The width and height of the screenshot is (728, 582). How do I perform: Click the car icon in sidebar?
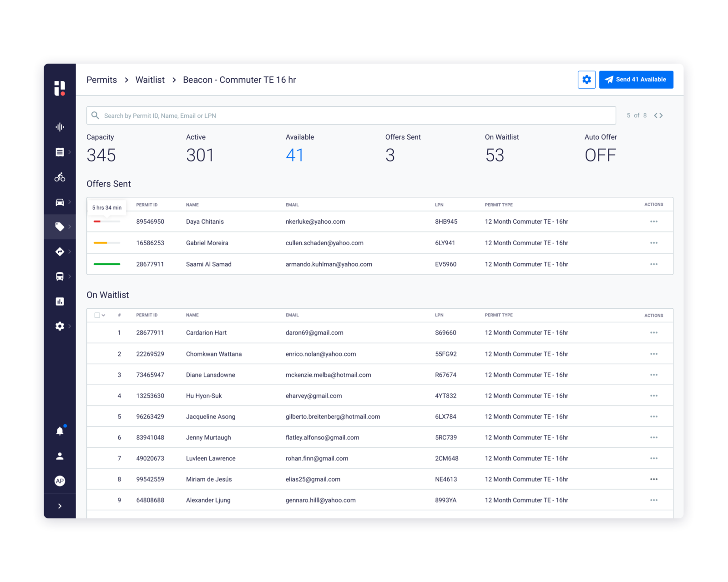click(x=60, y=202)
